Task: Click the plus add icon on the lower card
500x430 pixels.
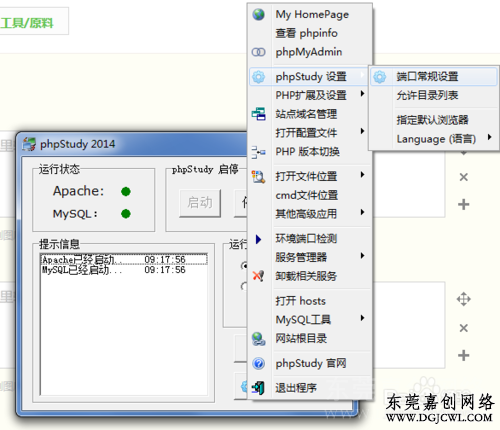Action: [x=464, y=355]
